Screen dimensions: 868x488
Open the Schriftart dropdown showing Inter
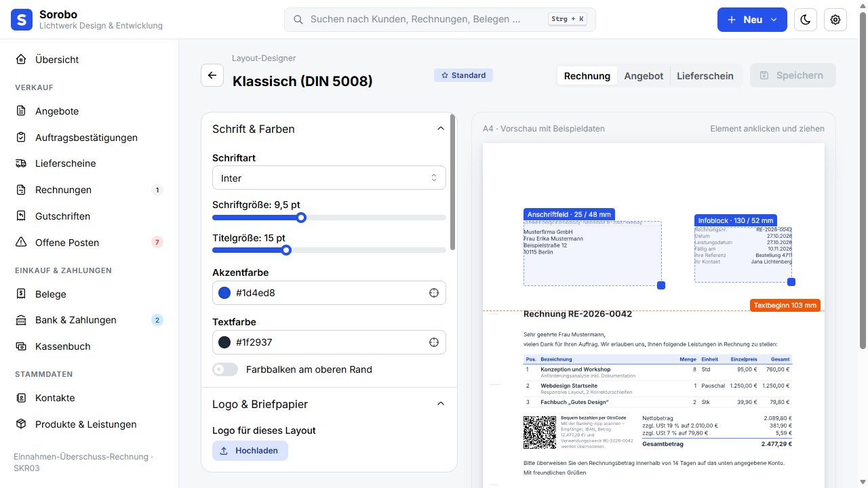tap(329, 178)
